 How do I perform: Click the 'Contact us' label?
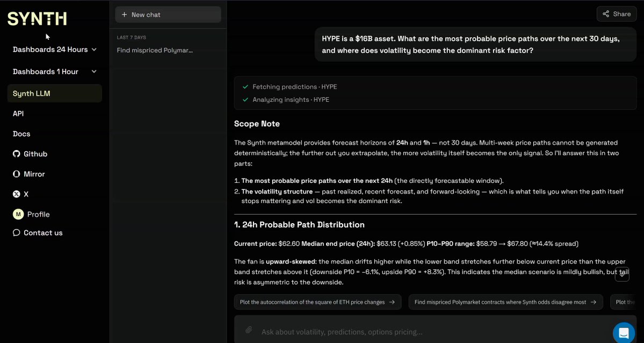43,233
